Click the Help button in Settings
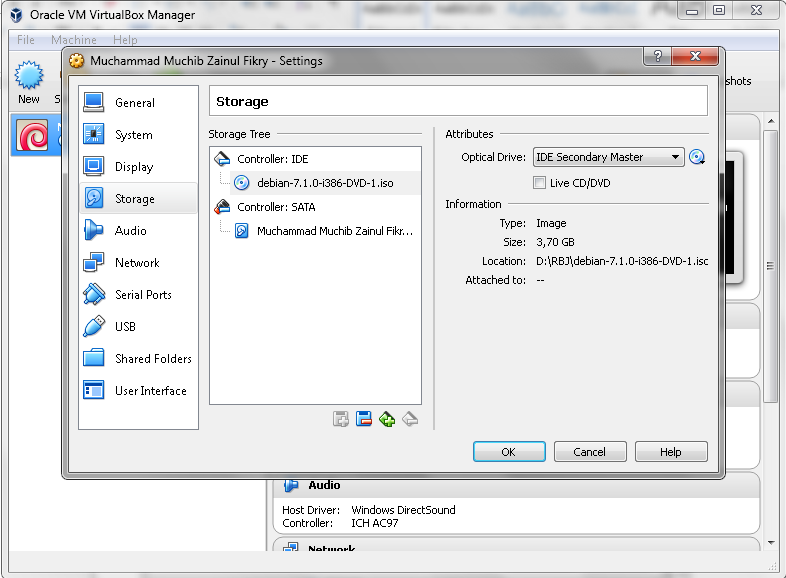 [671, 452]
